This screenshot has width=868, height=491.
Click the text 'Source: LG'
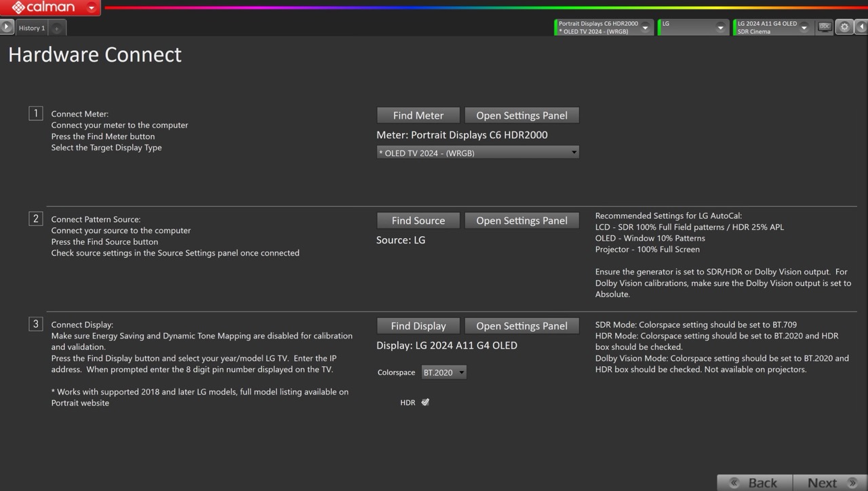click(401, 240)
